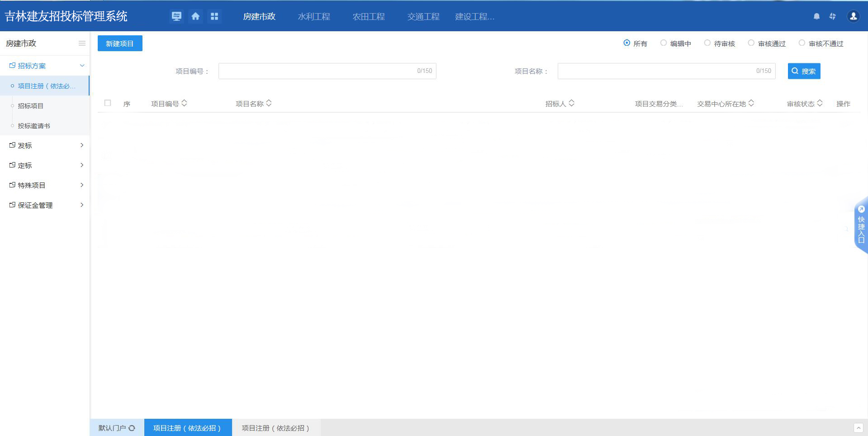Click the 定标 menu icon

click(12, 165)
